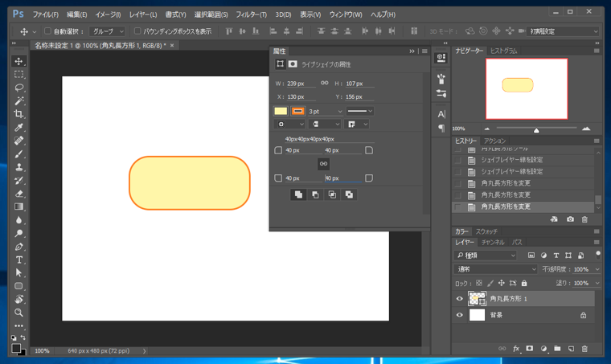The image size is (611, 364).
Task: Click the delete layer trash icon
Action: tap(584, 349)
